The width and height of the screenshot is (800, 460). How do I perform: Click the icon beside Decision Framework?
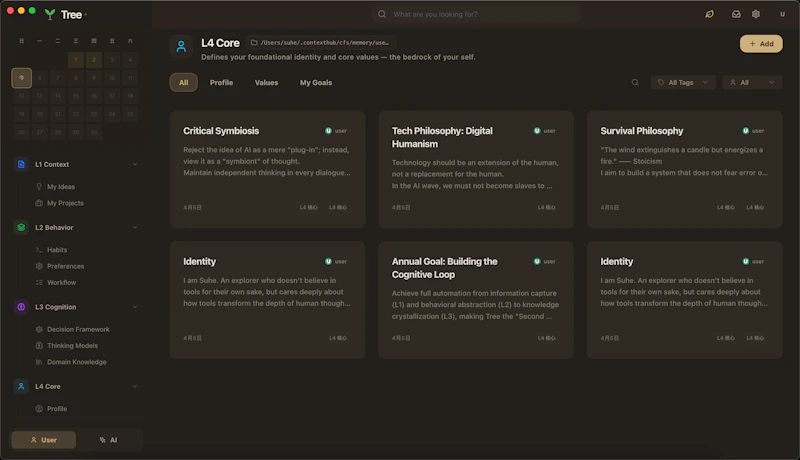[39, 329]
